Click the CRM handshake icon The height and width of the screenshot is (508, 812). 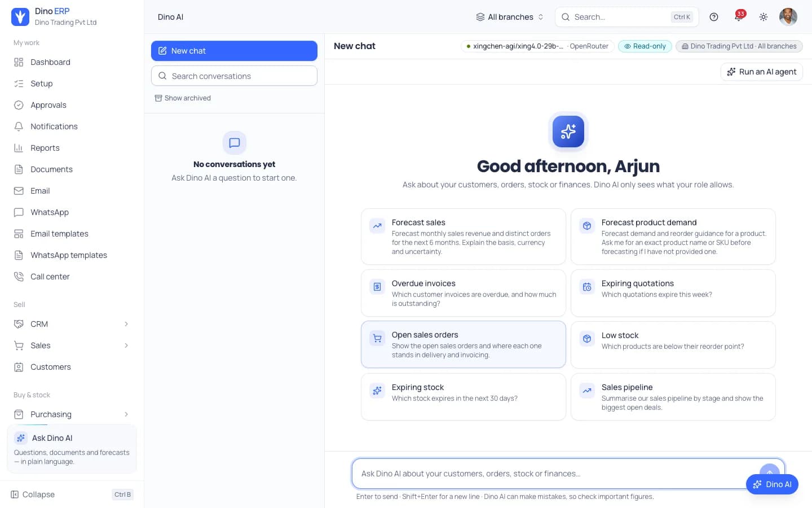(x=19, y=324)
